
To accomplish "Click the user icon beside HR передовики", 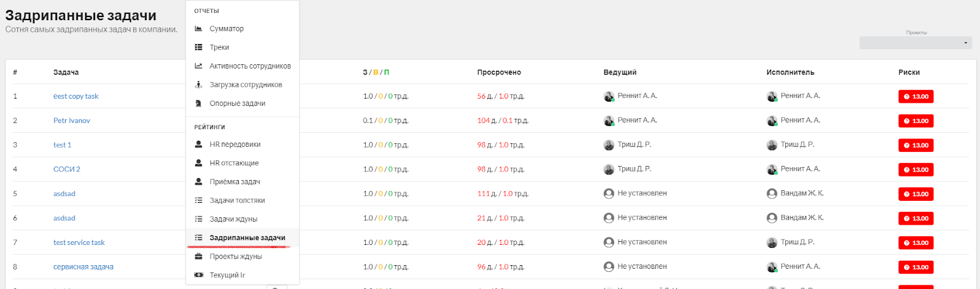I will [x=198, y=144].
